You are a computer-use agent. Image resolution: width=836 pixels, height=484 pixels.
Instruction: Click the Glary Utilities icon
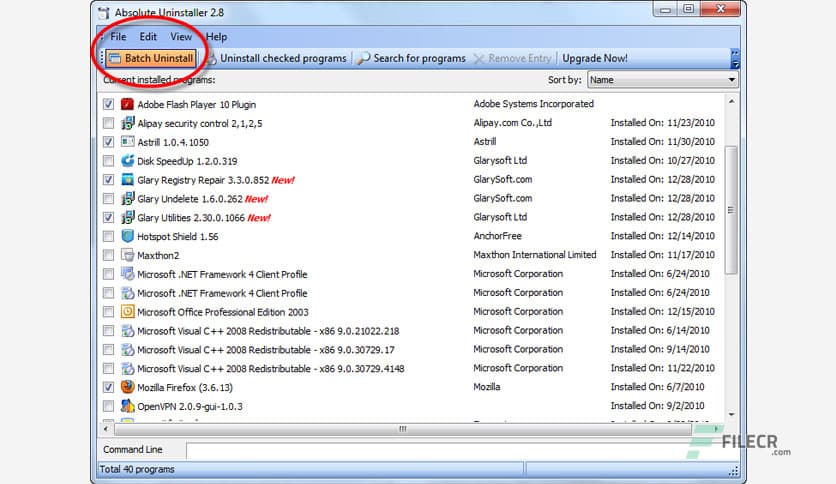pos(127,217)
